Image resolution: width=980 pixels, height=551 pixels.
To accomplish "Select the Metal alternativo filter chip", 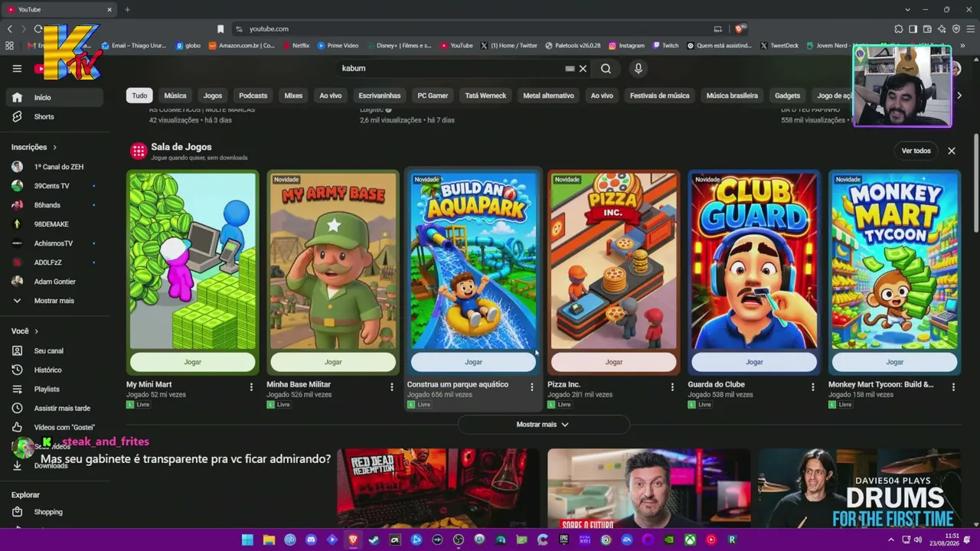I will [548, 96].
